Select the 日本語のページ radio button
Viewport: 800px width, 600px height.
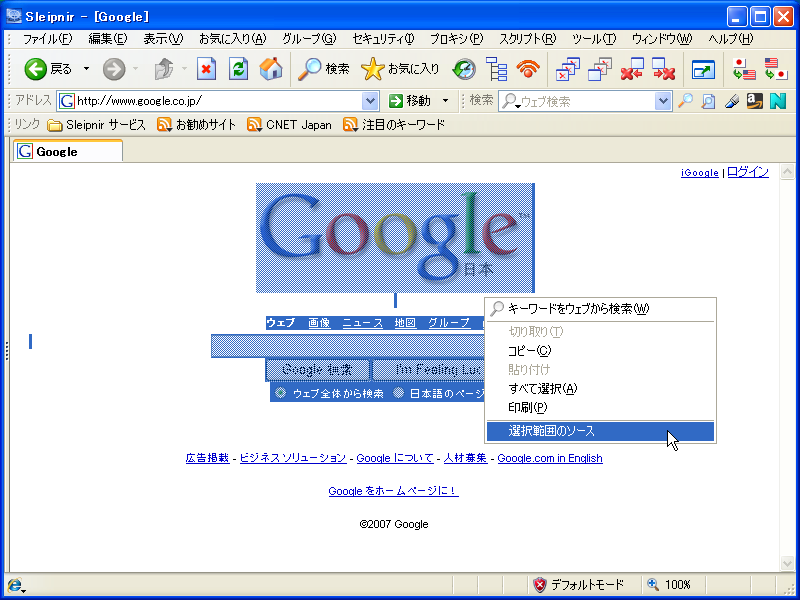(399, 393)
